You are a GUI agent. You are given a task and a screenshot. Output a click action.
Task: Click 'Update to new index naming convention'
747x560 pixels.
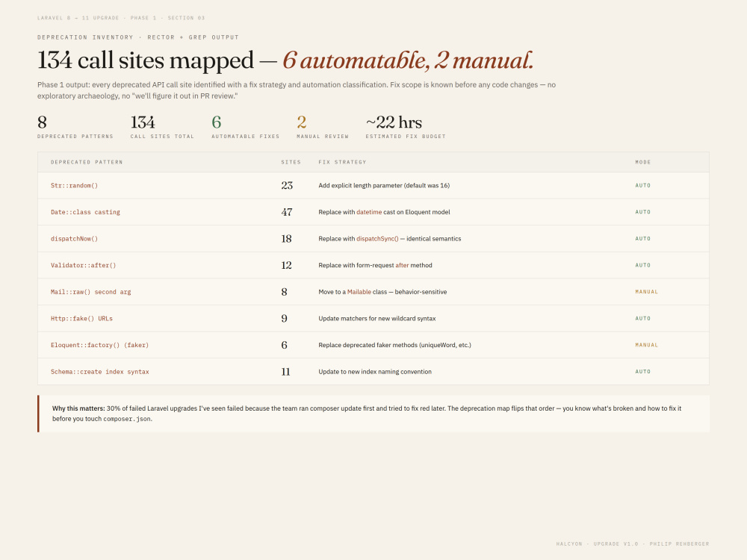[375, 373]
